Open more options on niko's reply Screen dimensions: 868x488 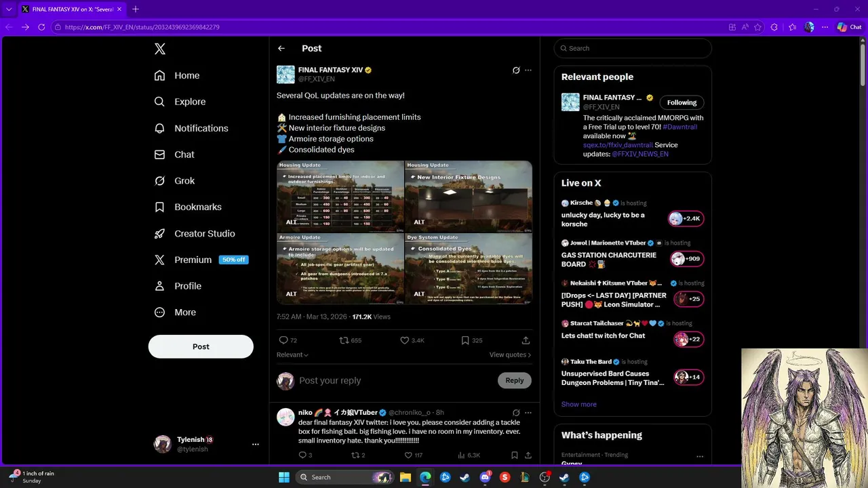coord(528,412)
